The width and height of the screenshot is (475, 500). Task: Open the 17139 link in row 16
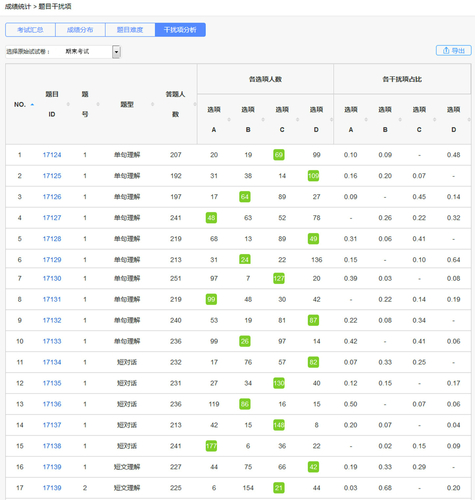coord(52,467)
